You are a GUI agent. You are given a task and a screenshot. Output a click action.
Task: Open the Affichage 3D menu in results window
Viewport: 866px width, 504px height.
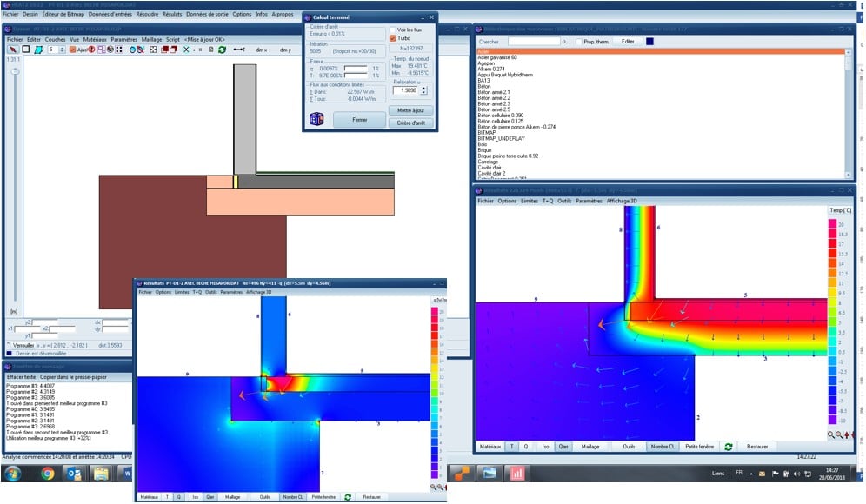623,201
